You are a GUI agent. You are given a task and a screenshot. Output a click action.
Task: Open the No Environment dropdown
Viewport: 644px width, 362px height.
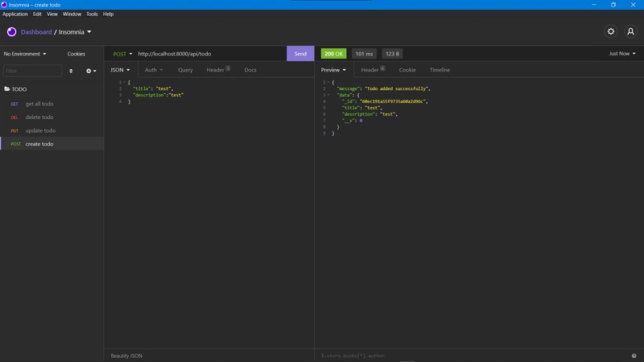point(25,54)
